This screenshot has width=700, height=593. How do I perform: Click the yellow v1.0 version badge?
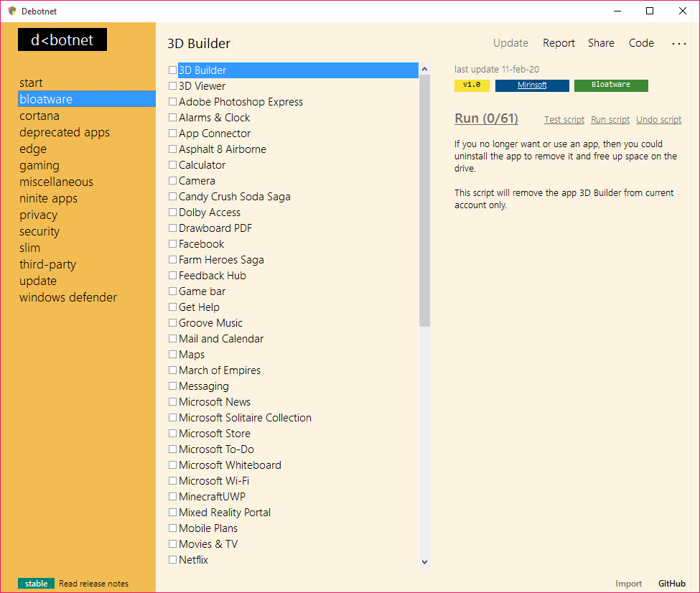472,85
